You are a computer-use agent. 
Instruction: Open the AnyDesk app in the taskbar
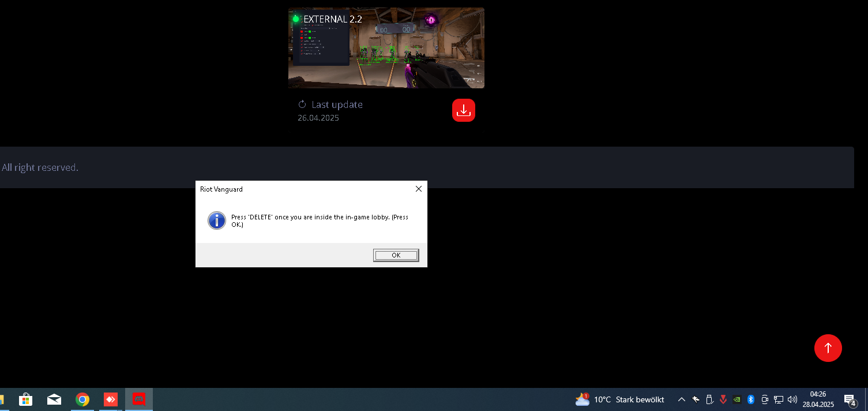click(x=111, y=399)
